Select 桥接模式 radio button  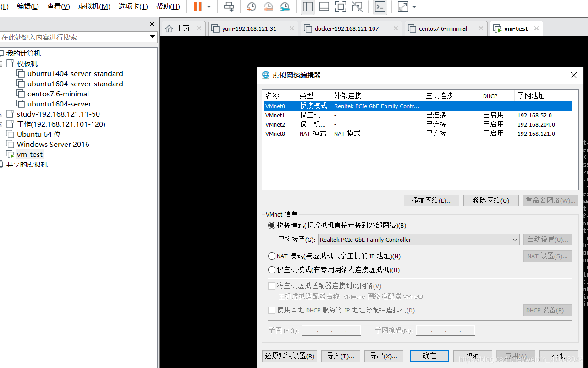pos(272,225)
